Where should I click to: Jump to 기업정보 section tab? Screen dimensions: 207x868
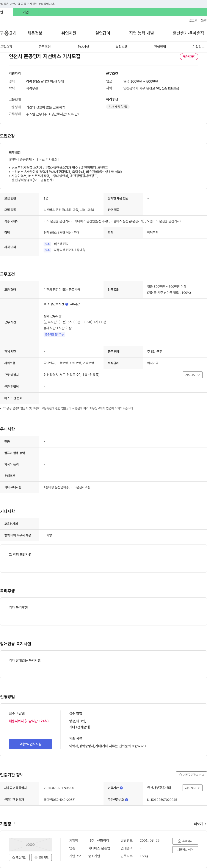point(199,47)
